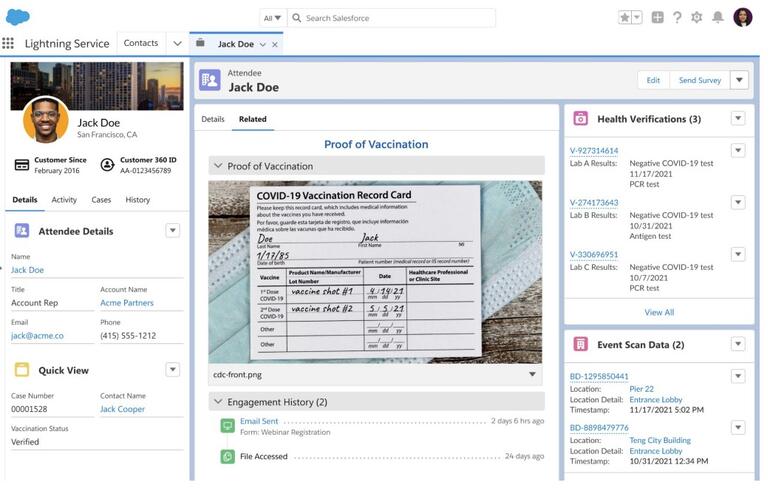Viewport: 770px width, 488px height.
Task: Switch to Details tab in record panel
Action: 213,119
